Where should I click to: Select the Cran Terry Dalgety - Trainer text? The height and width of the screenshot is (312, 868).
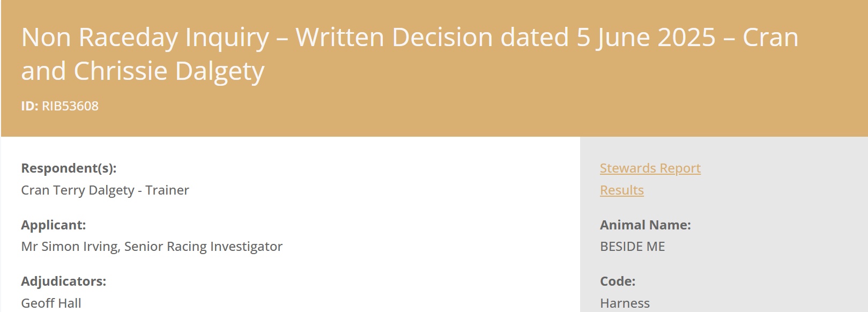pos(105,190)
